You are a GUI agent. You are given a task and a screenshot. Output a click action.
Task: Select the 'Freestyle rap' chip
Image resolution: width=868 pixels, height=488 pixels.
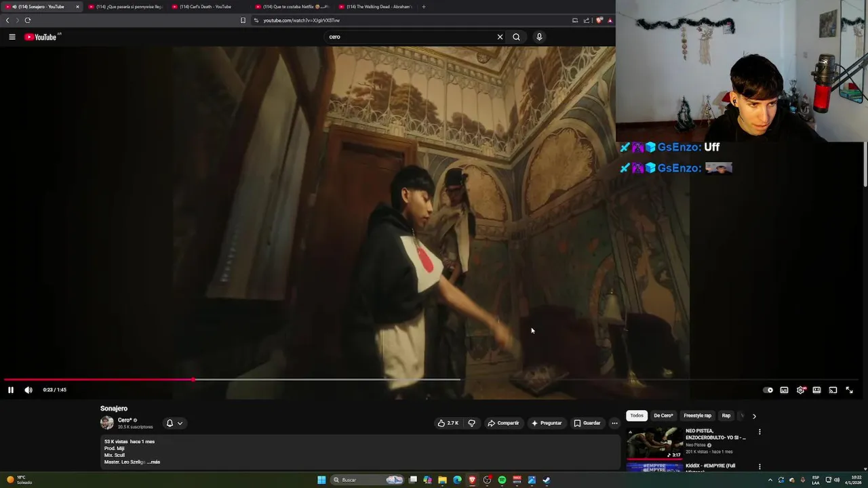[x=697, y=415]
